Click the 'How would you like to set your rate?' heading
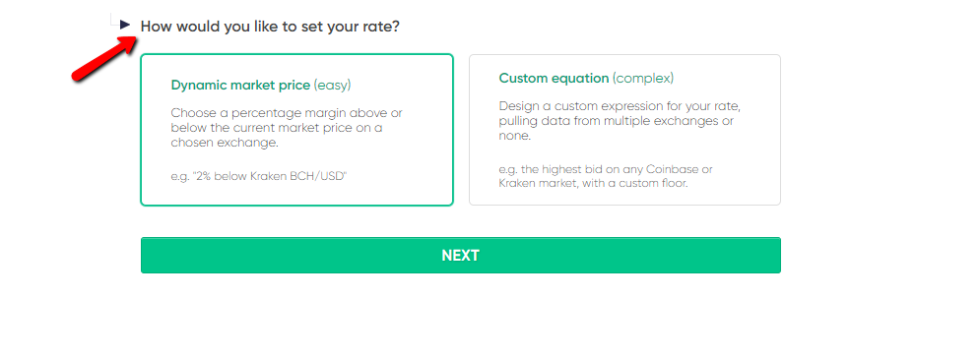This screenshot has width=980, height=359. coord(270,27)
